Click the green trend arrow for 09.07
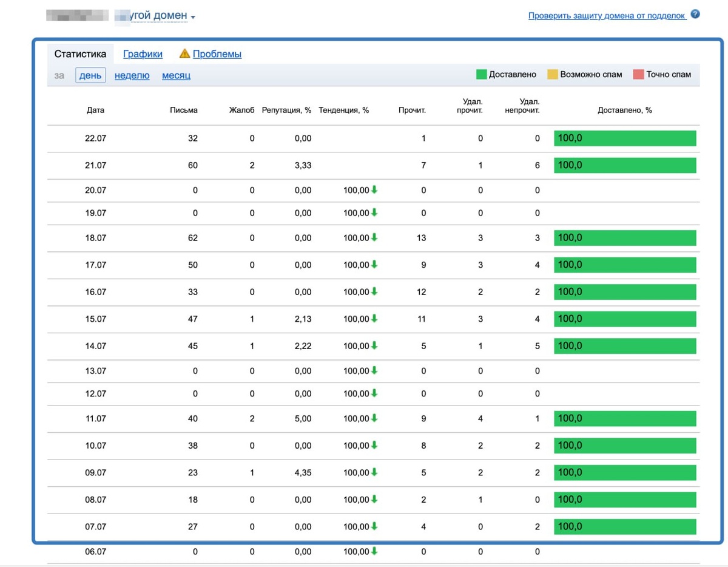The width and height of the screenshot is (728, 567). tap(374, 472)
